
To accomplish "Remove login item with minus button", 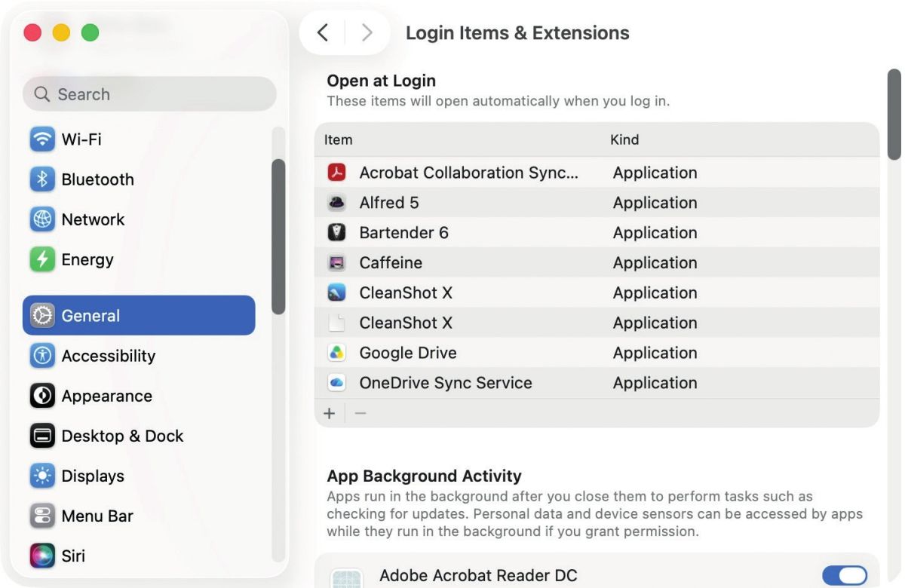I will 360,413.
